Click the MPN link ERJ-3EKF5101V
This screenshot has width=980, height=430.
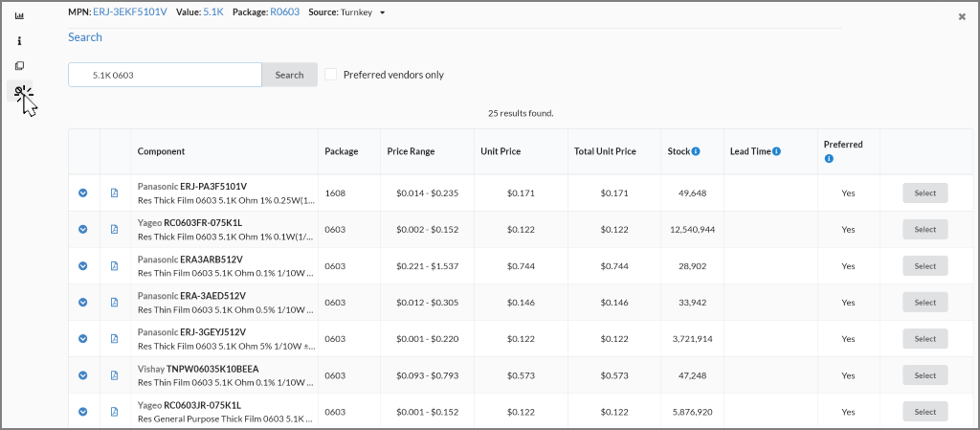click(131, 12)
